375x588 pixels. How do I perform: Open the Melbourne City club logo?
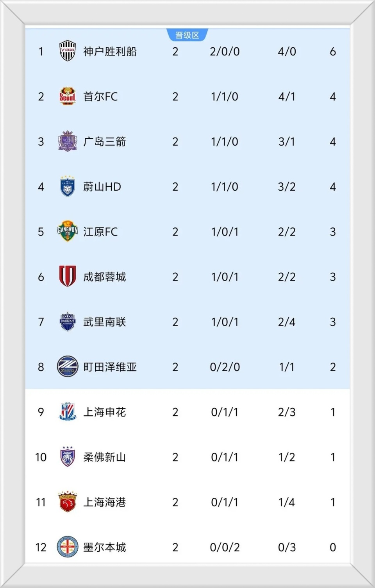coord(67,547)
